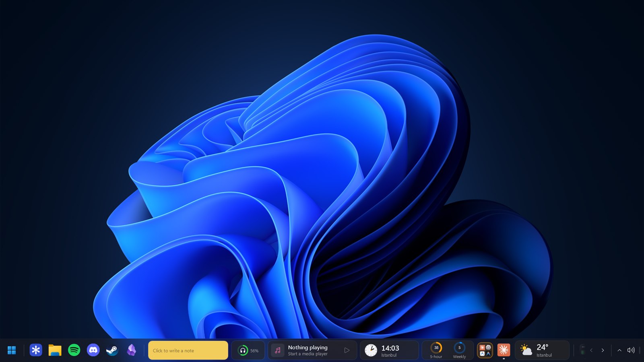Open File Explorer from the taskbar
The height and width of the screenshot is (362, 644).
click(55, 350)
